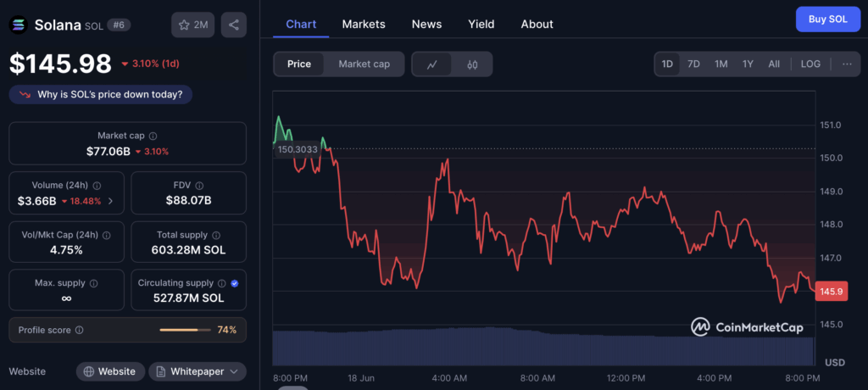
Task: Switch to candlestick chart icon
Action: click(472, 64)
